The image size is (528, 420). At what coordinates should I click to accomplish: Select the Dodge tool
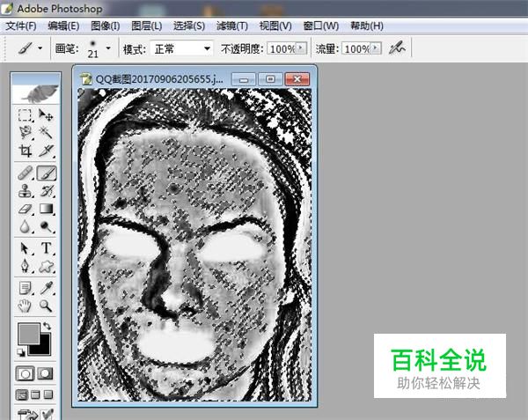point(46,226)
